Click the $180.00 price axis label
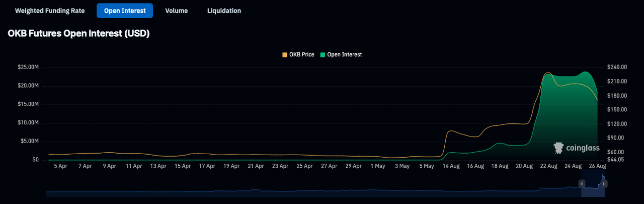The image size is (644, 204). coord(616,95)
